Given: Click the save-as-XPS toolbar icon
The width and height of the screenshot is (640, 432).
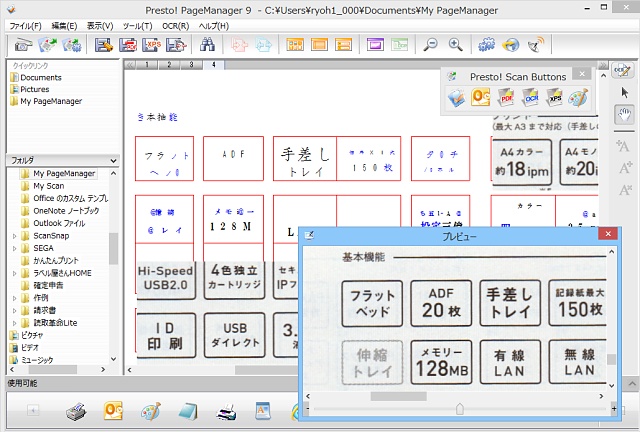Looking at the screenshot, I should 151,45.
